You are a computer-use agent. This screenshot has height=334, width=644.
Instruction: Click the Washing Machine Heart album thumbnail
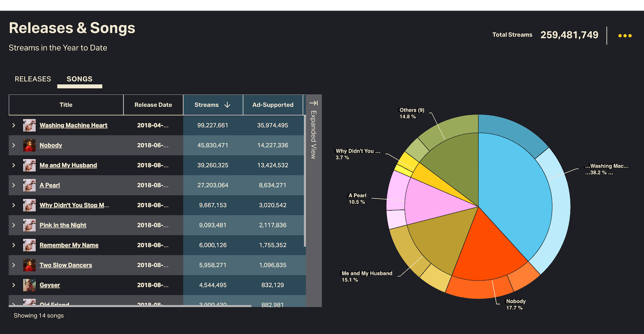pos(29,125)
